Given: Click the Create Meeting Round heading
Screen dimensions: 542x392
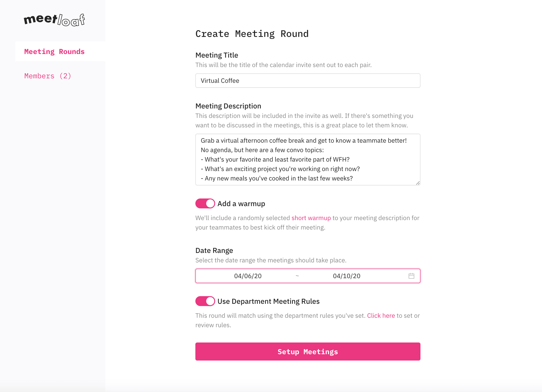Looking at the screenshot, I should (252, 34).
